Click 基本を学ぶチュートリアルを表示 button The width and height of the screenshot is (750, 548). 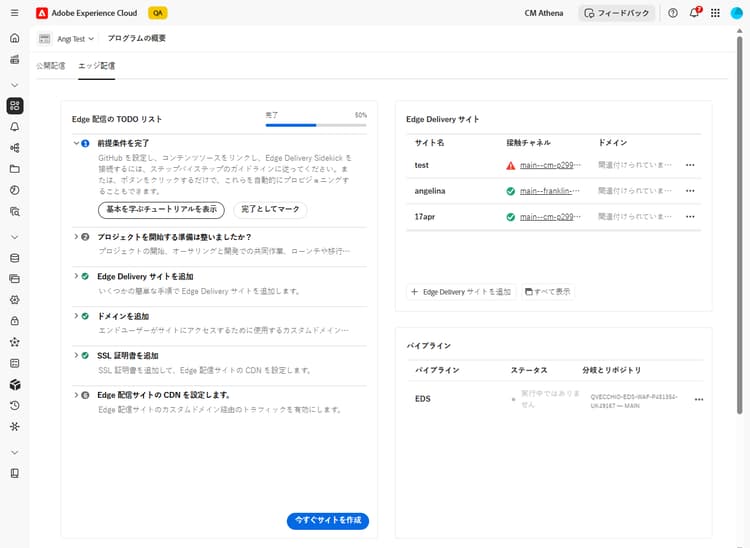coord(161,209)
